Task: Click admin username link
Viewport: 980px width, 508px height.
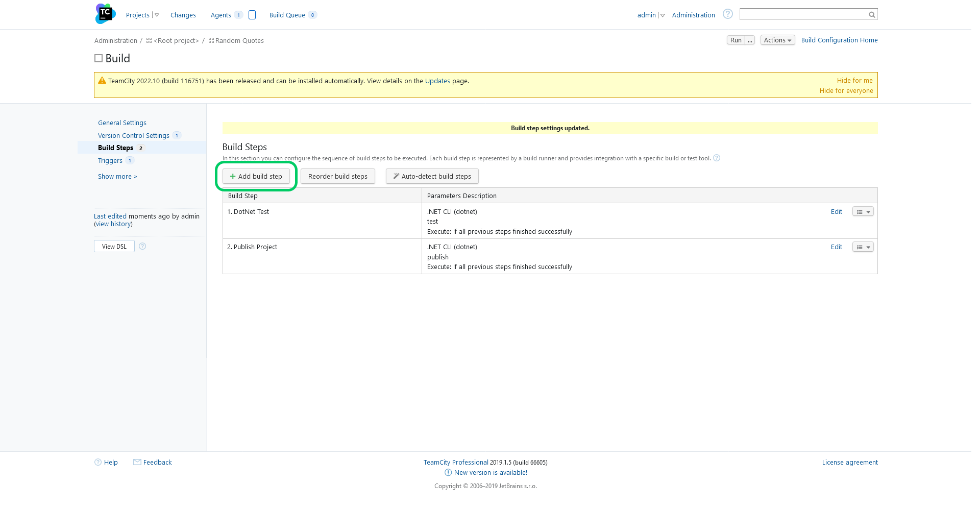Action: click(646, 15)
